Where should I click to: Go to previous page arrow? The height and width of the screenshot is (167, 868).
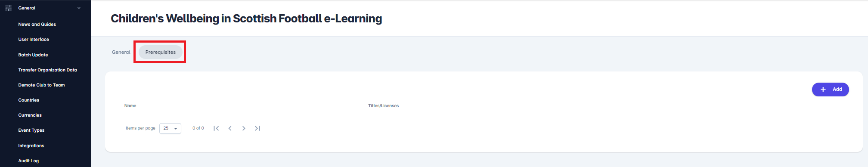230,128
